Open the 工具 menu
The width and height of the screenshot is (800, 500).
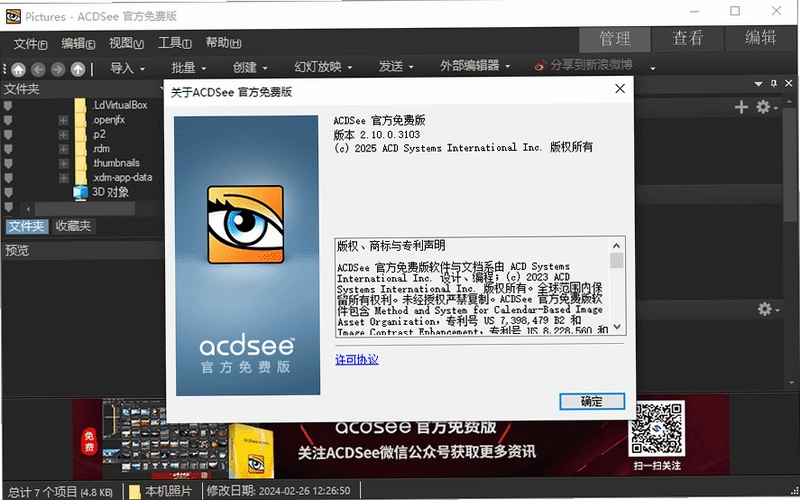(174, 43)
